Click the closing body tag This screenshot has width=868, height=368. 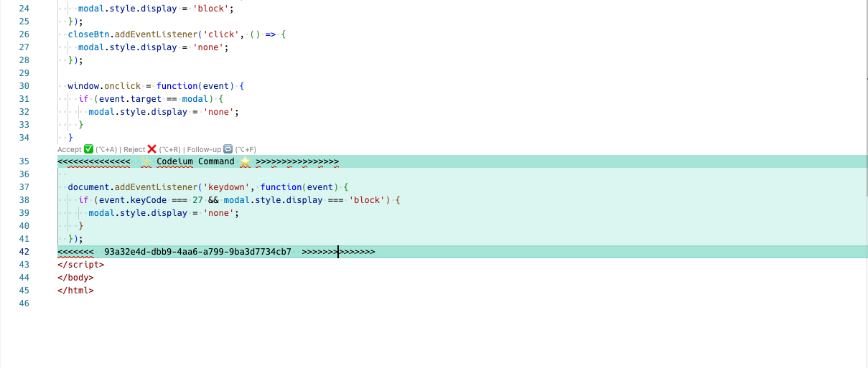pos(75,278)
